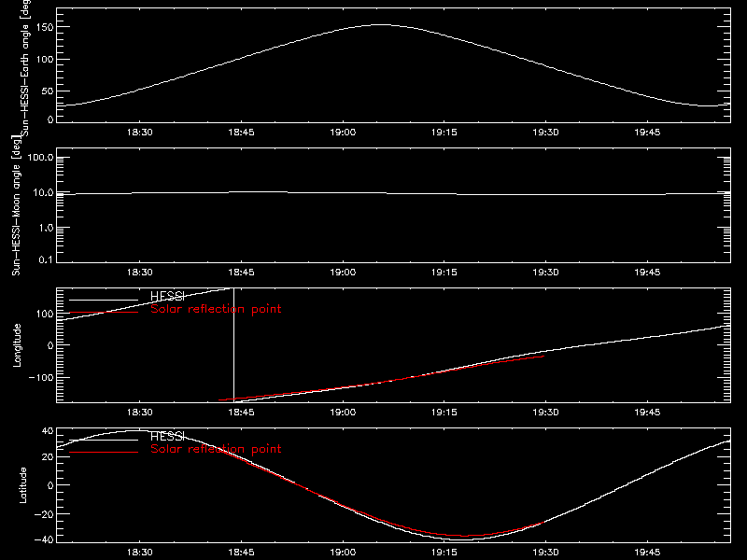Screen dimensions: 747x560
Task: Click 19:00 under the Longitude plot
Action: pyautogui.click(x=343, y=413)
